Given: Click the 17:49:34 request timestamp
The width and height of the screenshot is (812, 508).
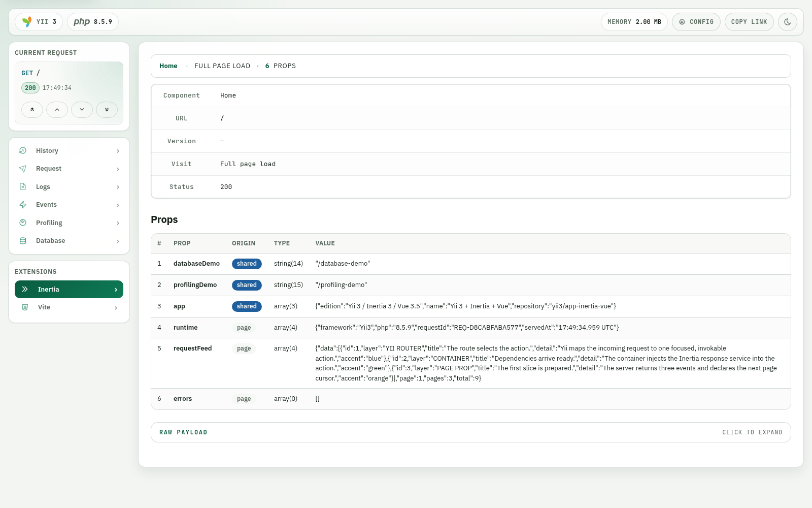Looking at the screenshot, I should [x=57, y=88].
